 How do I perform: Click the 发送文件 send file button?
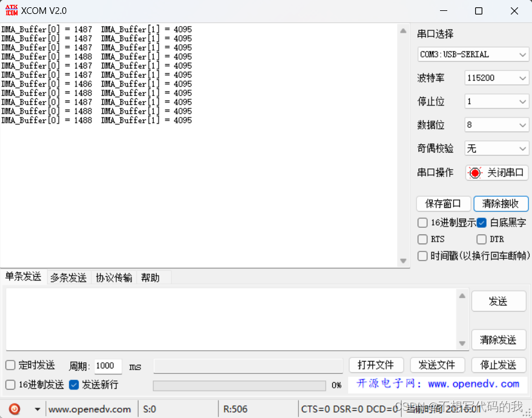(x=437, y=365)
